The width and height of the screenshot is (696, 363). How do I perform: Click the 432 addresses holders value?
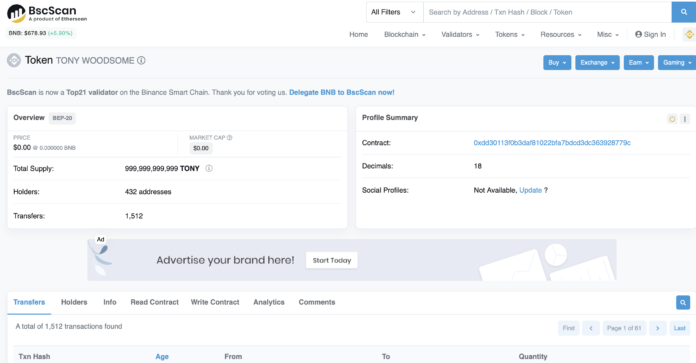[148, 192]
